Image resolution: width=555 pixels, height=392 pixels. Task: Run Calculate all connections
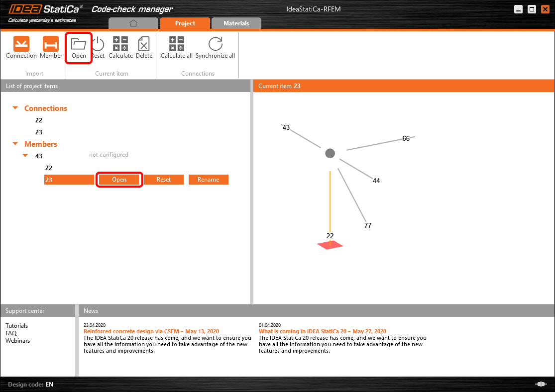pos(177,47)
